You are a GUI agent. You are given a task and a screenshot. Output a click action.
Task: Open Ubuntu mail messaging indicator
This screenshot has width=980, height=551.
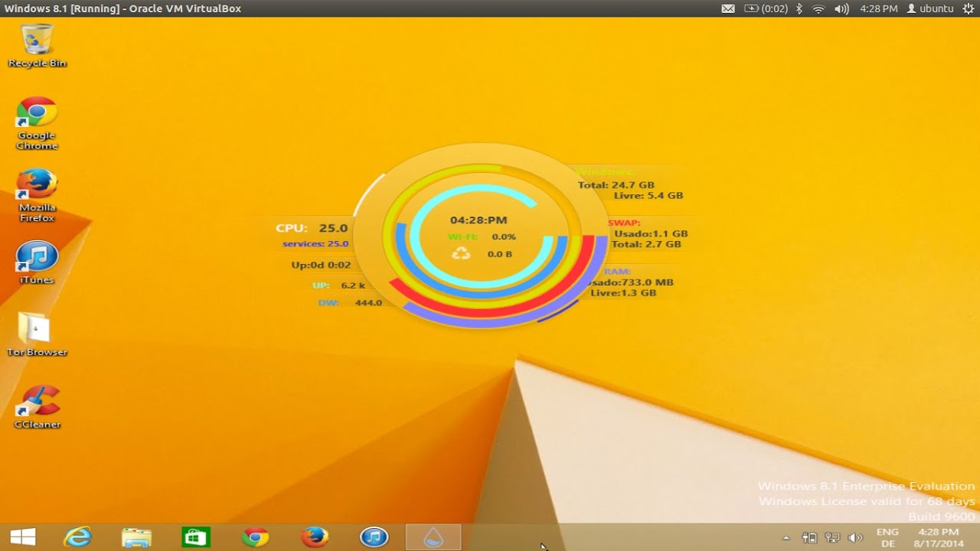[728, 8]
